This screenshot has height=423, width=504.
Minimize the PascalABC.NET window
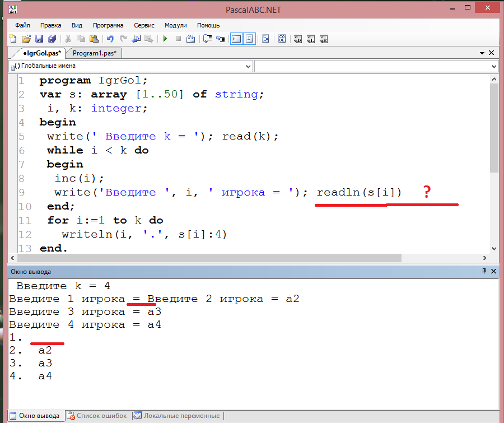pyautogui.click(x=452, y=8)
